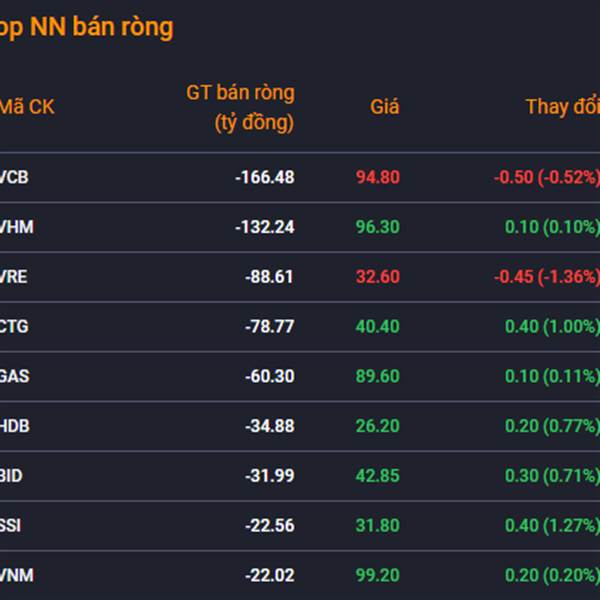Click change value 0.10 (0.10%)
The width and height of the screenshot is (600, 600).
click(x=552, y=227)
